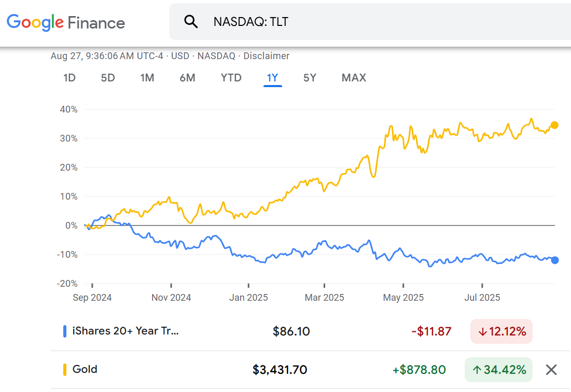Screen dimensions: 571x392
Task: Click the -10% y-axis label
Action: point(67,255)
